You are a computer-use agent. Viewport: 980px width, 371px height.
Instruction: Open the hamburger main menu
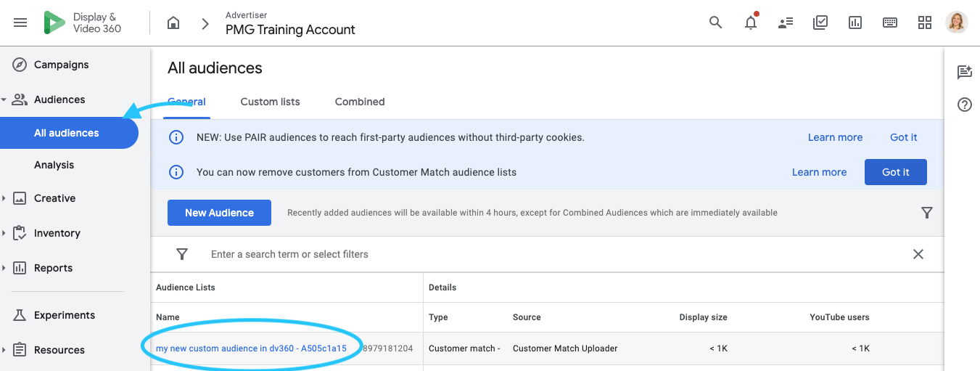[x=20, y=23]
